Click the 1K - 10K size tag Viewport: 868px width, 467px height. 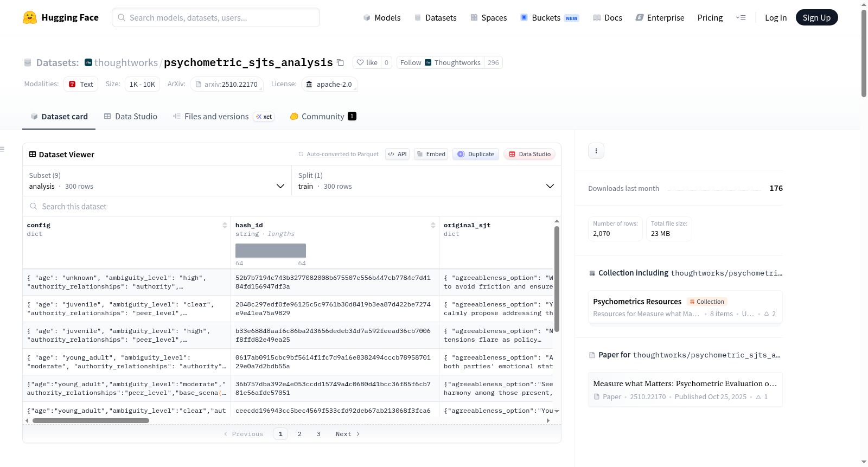[142, 85]
